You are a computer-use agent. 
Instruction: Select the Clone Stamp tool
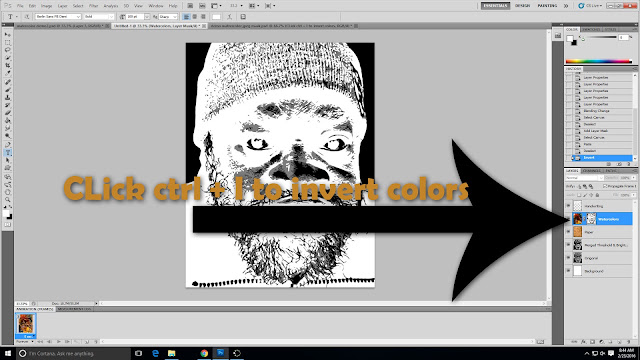click(7, 98)
